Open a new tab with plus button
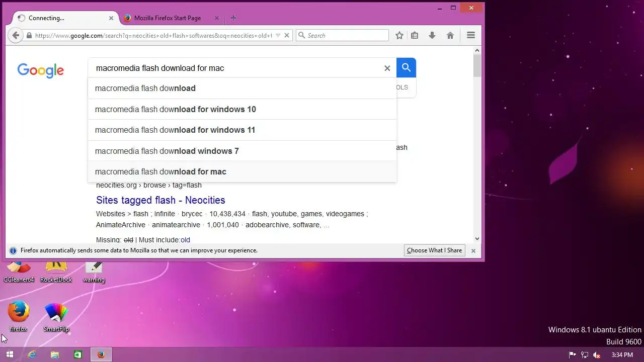 click(x=233, y=18)
